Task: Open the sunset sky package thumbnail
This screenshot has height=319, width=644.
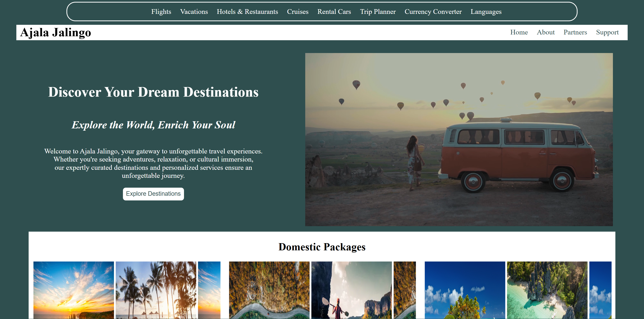Action: tap(74, 290)
